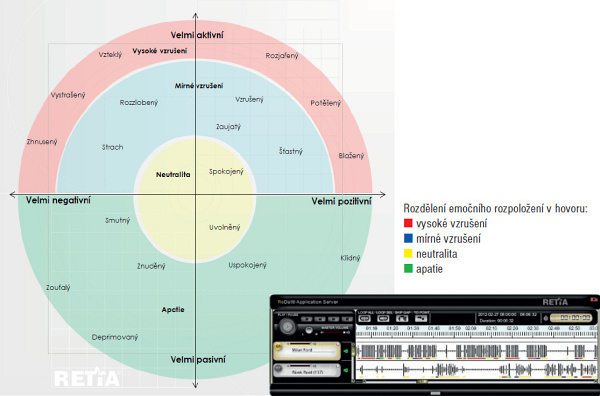This screenshot has height=396, width=600.
Task: Click the Loop Sel icon
Action: [383, 318]
